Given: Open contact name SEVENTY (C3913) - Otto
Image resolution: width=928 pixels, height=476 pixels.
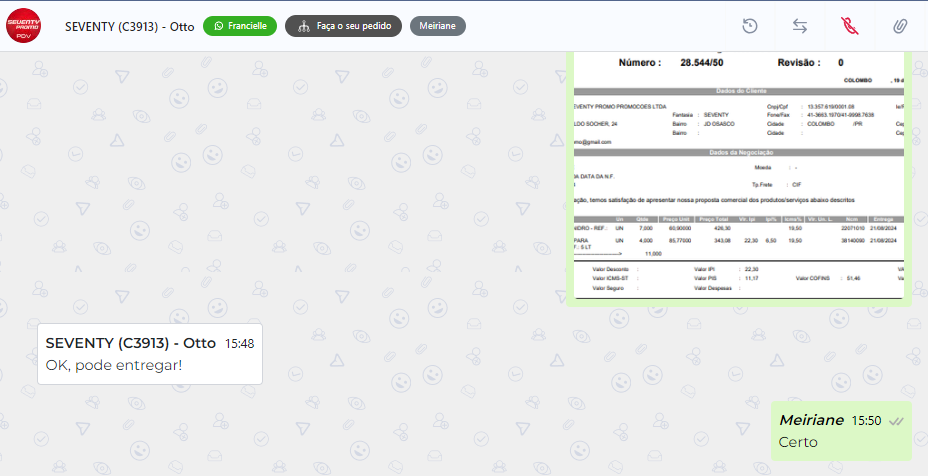Looking at the screenshot, I should pos(129,26).
